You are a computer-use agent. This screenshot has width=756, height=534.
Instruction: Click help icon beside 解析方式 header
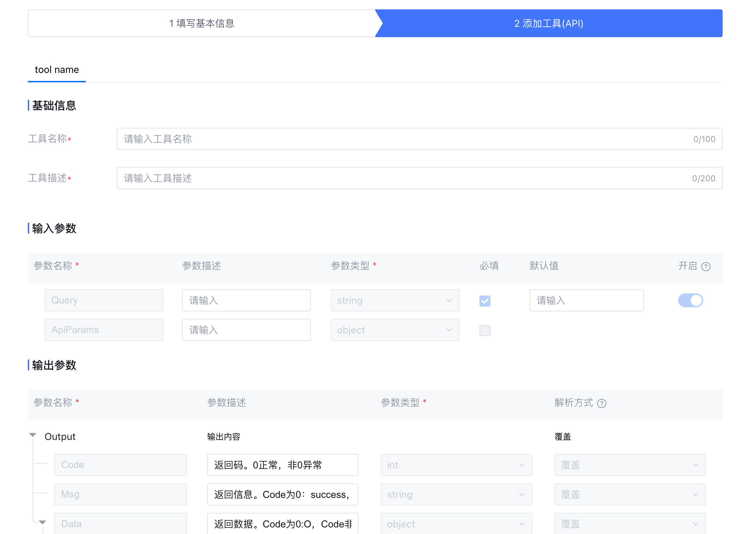tap(602, 403)
